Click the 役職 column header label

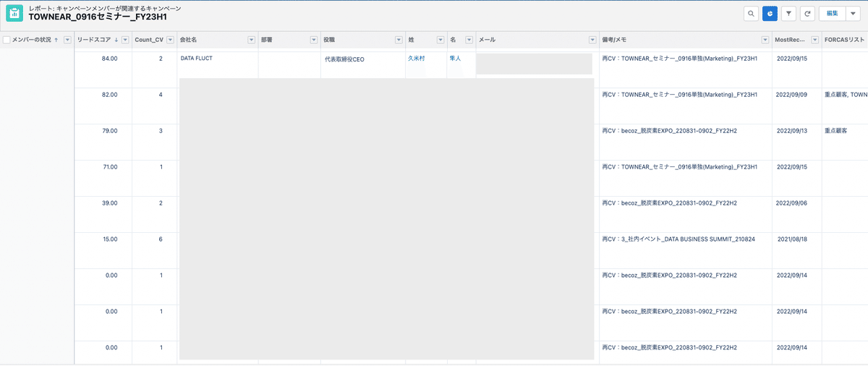coord(329,40)
